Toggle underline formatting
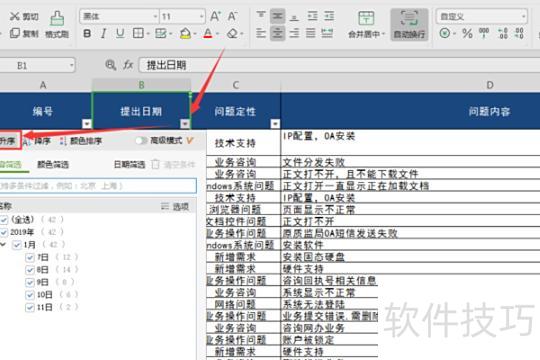The image size is (540, 360). pos(120,33)
